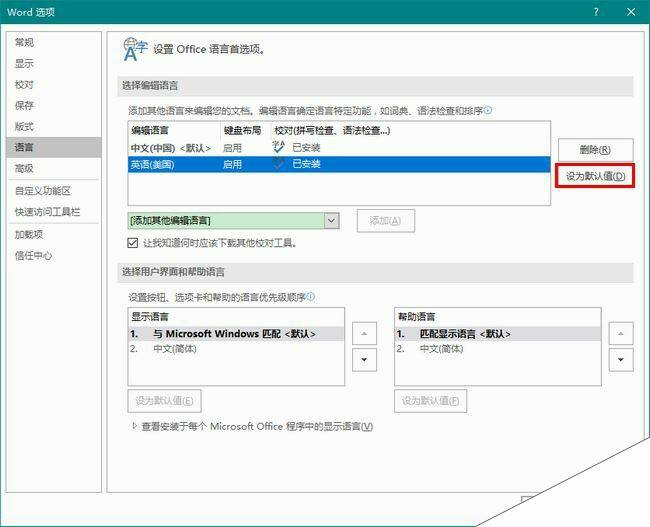Select the 中文(中国) <默认> editing language row
650x527 pixels.
pos(339,148)
